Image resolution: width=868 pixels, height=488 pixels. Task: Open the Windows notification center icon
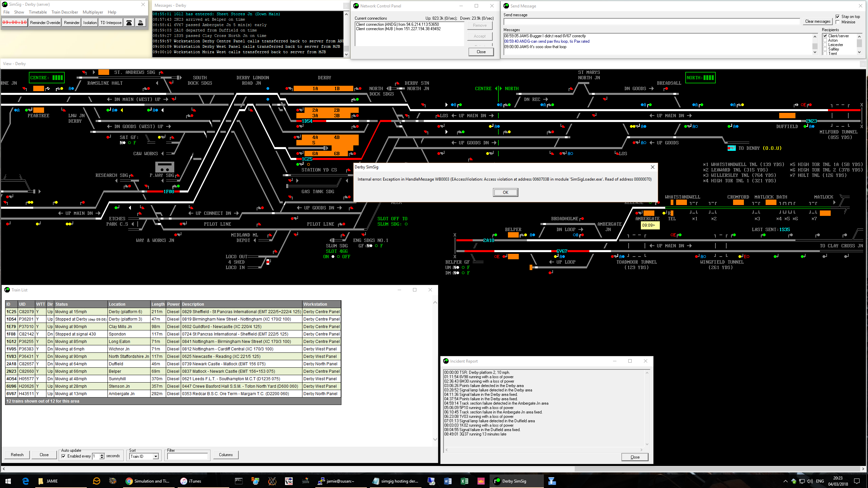click(857, 481)
